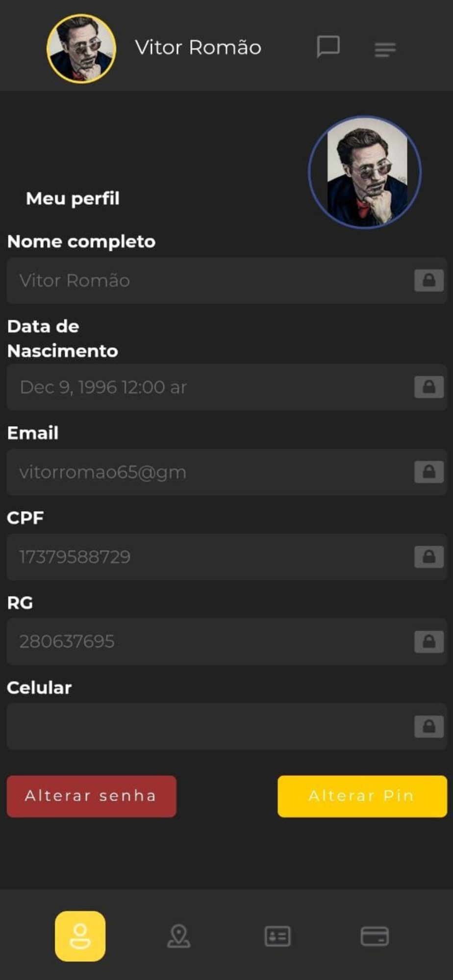Select the profile tab in bottom bar

click(80, 936)
